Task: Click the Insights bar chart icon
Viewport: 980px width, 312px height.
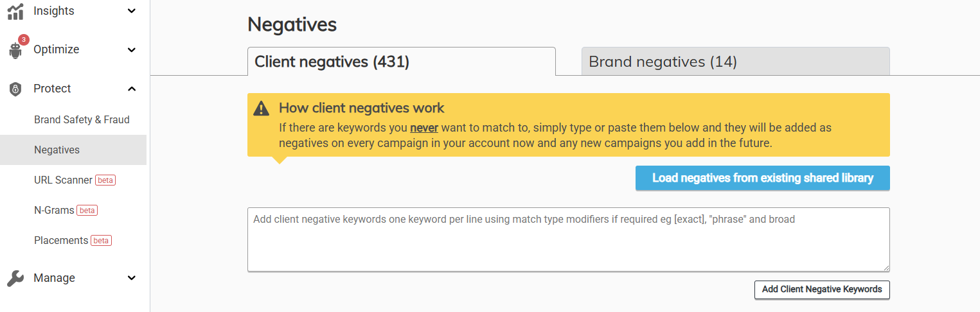Action: 15,11
